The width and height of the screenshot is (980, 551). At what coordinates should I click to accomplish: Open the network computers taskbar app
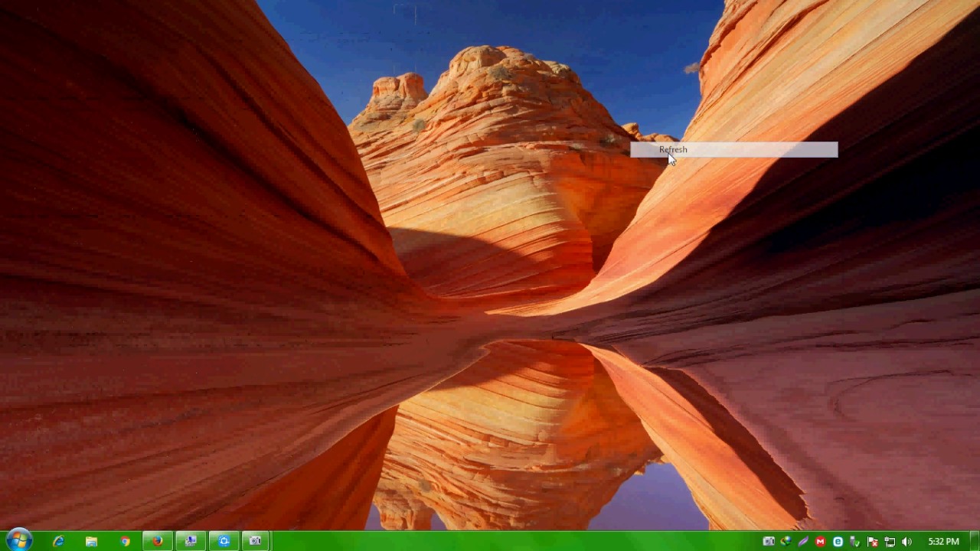click(191, 541)
